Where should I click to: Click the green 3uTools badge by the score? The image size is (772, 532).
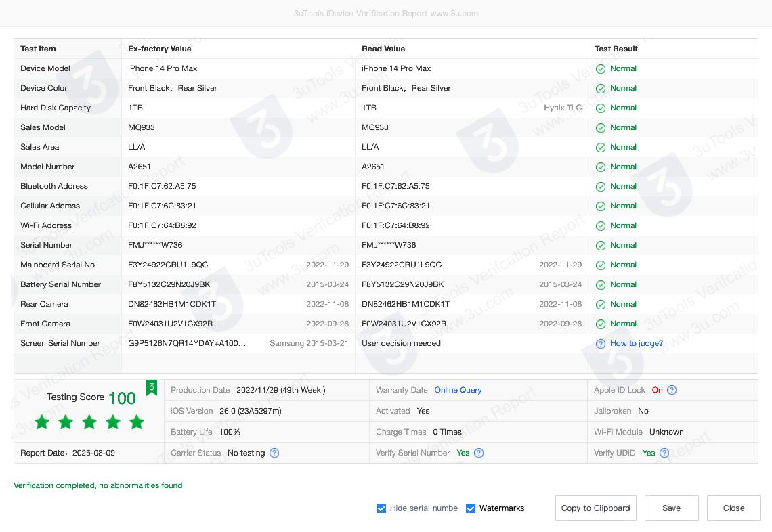(x=152, y=388)
